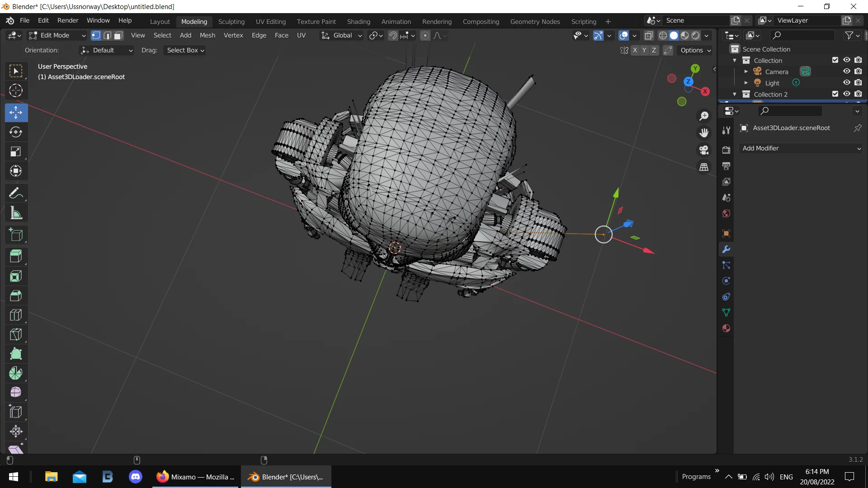Click red X axis gizmo ball
This screenshot has height=488, width=868.
point(705,91)
